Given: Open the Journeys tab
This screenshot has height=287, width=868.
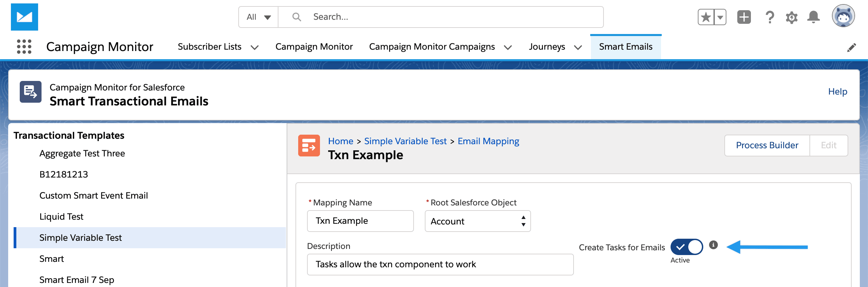Looking at the screenshot, I should click(547, 47).
